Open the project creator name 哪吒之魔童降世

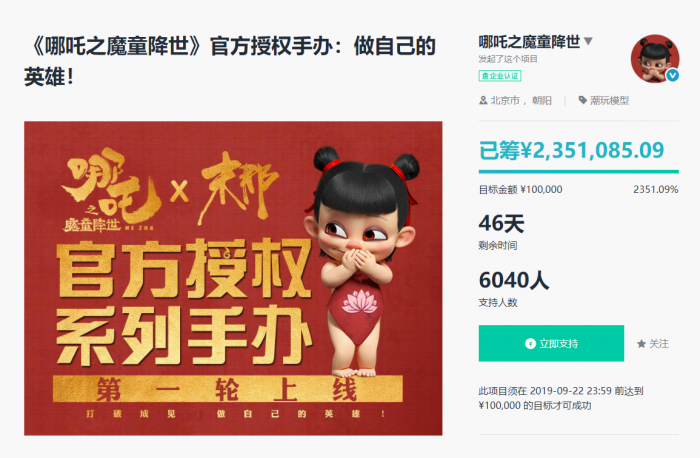pyautogui.click(x=529, y=42)
